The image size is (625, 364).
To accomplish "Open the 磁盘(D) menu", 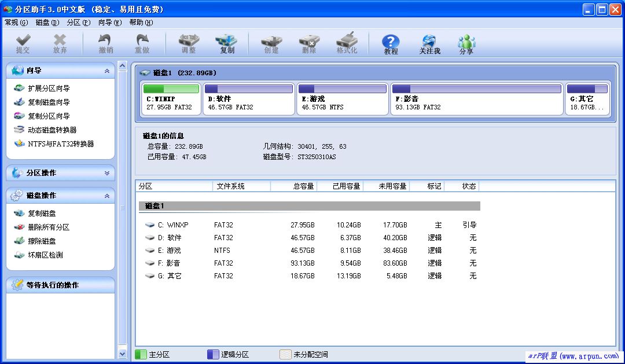I will click(47, 23).
